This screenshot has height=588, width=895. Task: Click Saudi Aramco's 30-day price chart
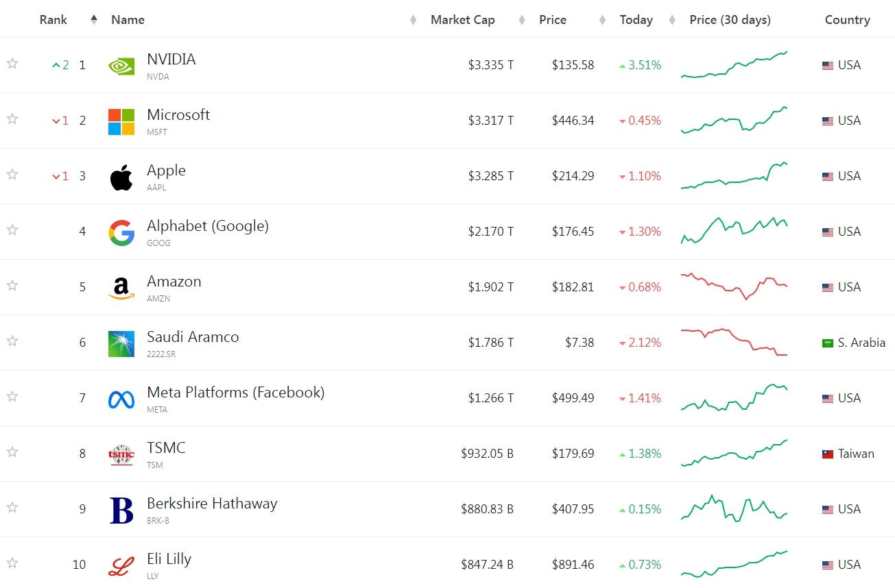point(734,342)
